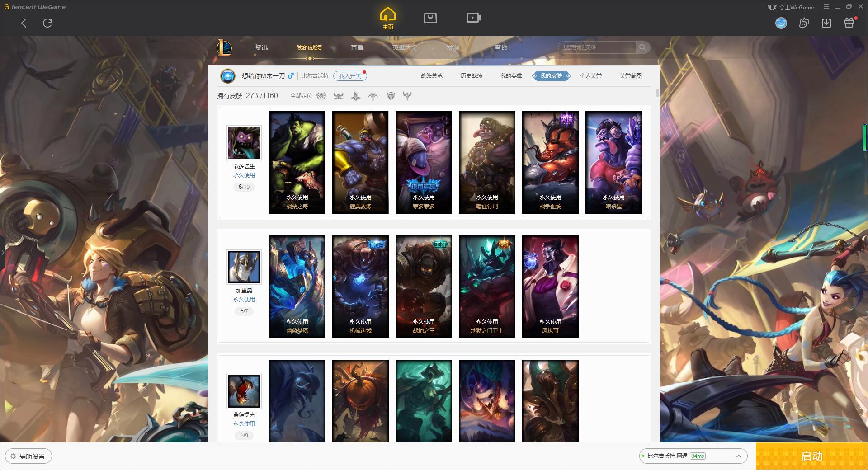Open the 查找 search menu
Image resolution: width=868 pixels, height=470 pixels.
[501, 47]
